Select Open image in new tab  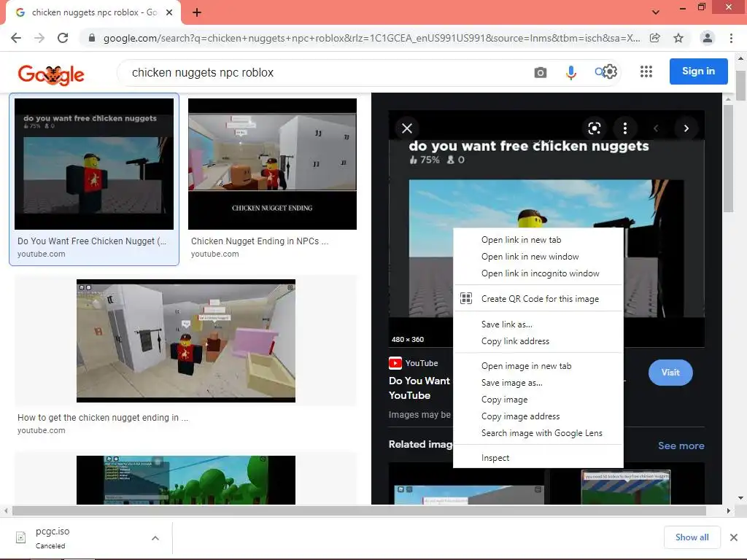pyautogui.click(x=538, y=366)
